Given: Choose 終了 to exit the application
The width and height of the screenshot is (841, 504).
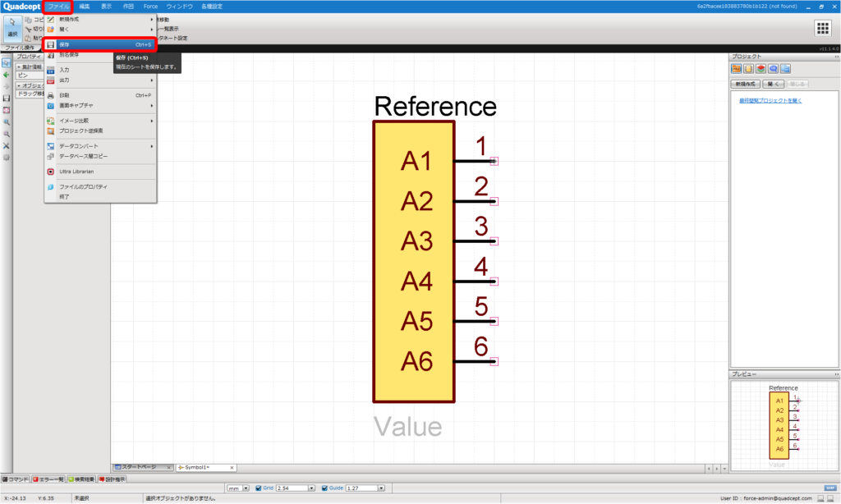Looking at the screenshot, I should click(x=100, y=197).
